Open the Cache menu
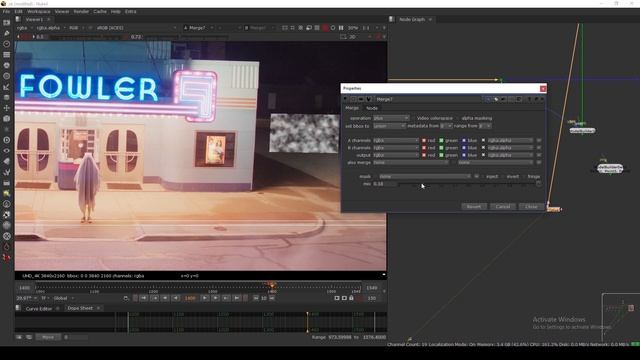The height and width of the screenshot is (360, 640). pyautogui.click(x=100, y=11)
